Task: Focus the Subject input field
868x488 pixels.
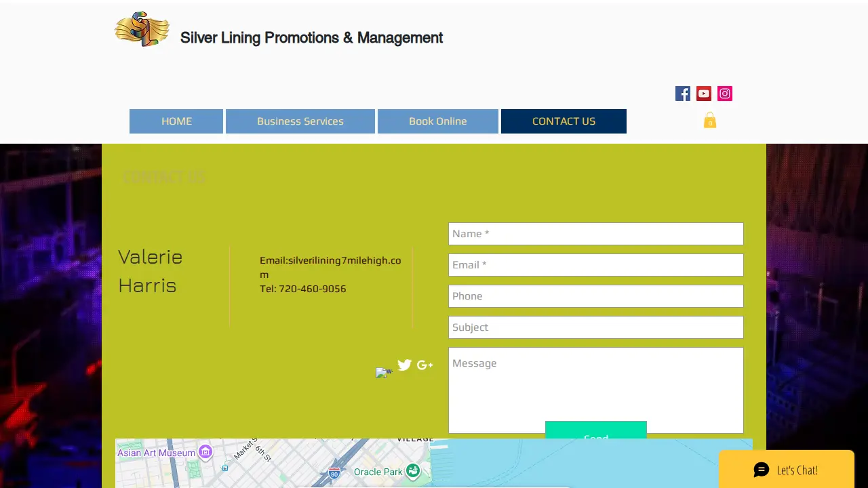Action: (596, 327)
